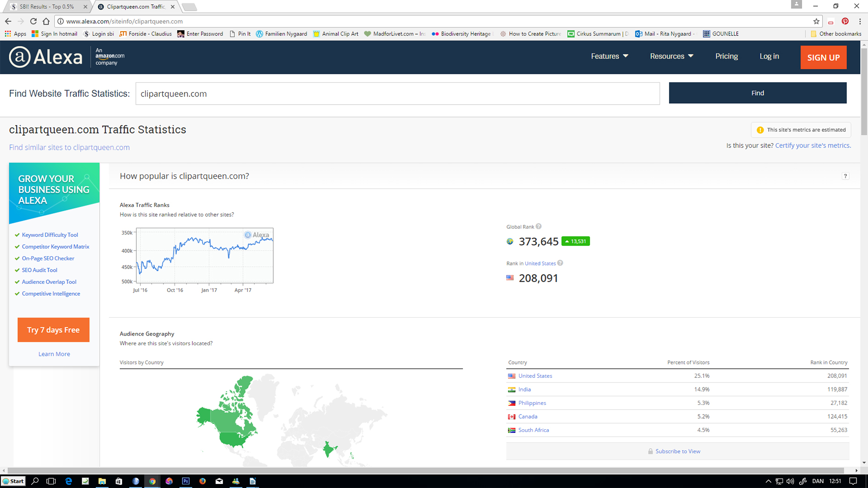This screenshot has width=868, height=488.
Task: Go back to the previous page
Action: coord(8,21)
